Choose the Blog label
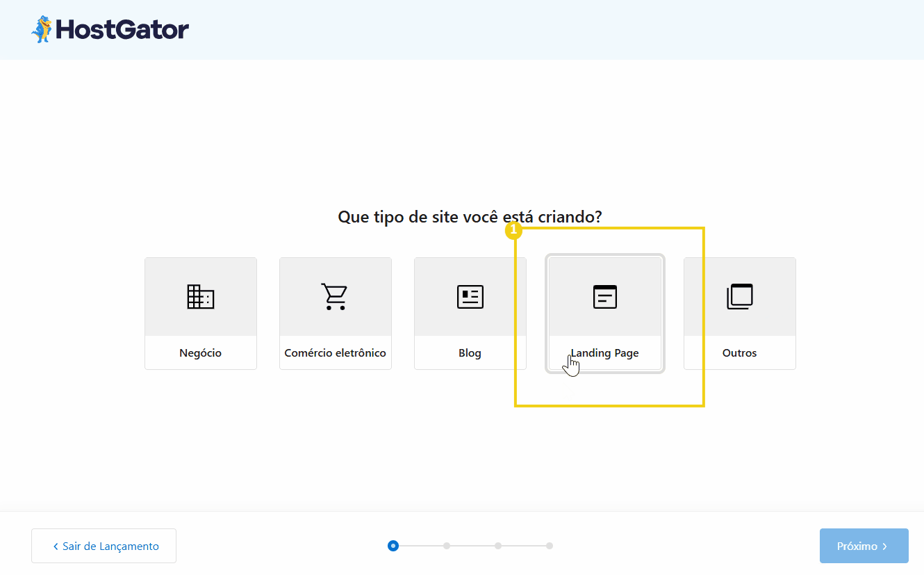The image size is (924, 575). [x=470, y=353]
